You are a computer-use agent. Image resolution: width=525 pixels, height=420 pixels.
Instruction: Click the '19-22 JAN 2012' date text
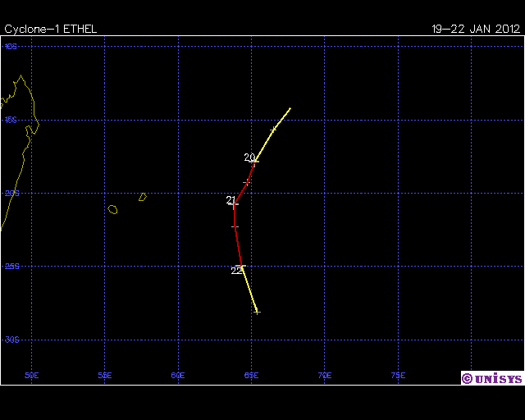tap(476, 30)
